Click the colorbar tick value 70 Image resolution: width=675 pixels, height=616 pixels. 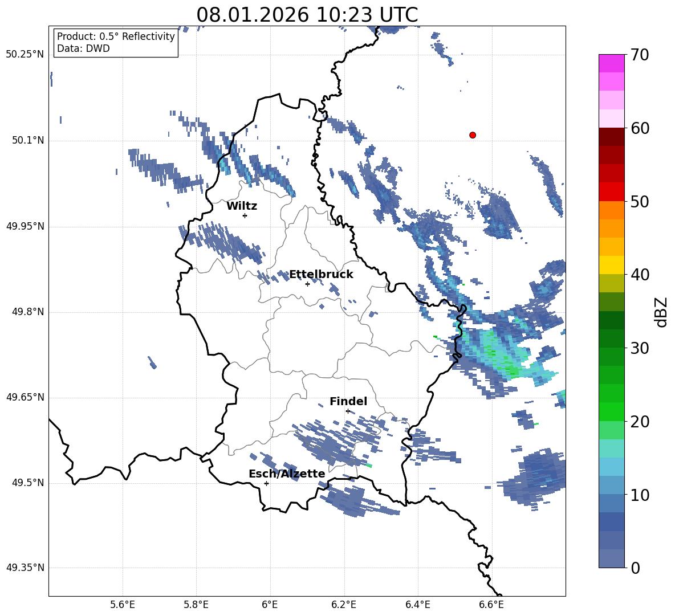point(640,55)
